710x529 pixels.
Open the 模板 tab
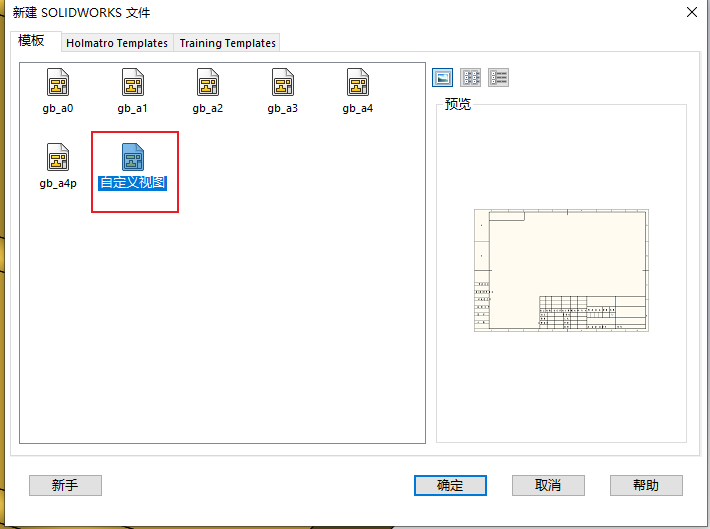[31, 41]
